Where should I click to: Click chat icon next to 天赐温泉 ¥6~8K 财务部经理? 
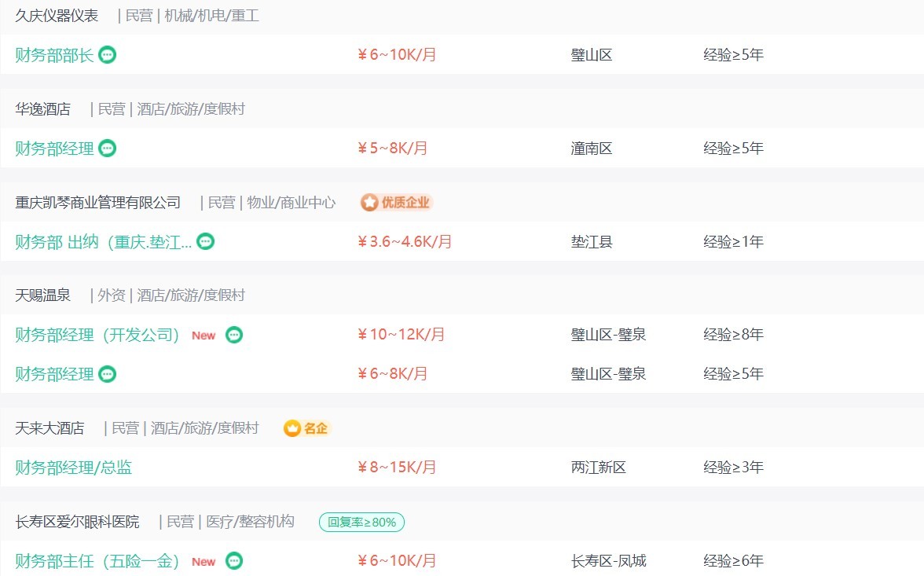(x=107, y=374)
